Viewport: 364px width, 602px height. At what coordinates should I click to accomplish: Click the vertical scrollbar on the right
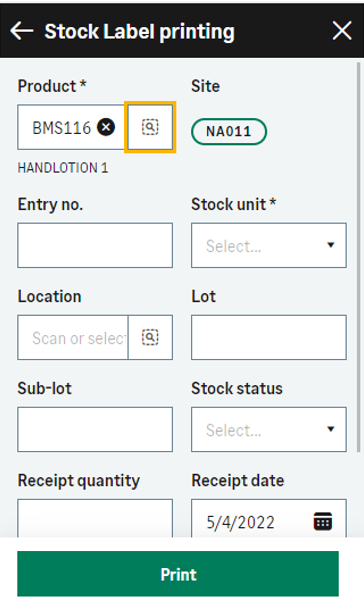[359, 257]
